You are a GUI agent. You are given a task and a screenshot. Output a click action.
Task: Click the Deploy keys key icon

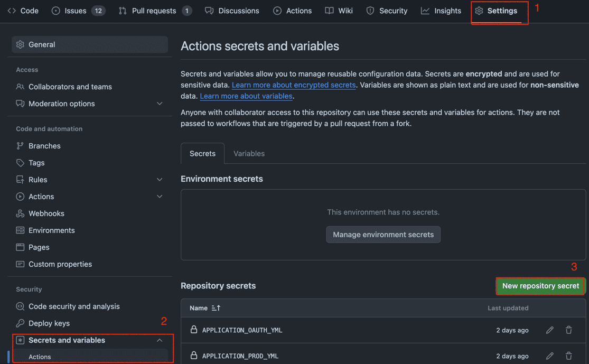pyautogui.click(x=20, y=323)
